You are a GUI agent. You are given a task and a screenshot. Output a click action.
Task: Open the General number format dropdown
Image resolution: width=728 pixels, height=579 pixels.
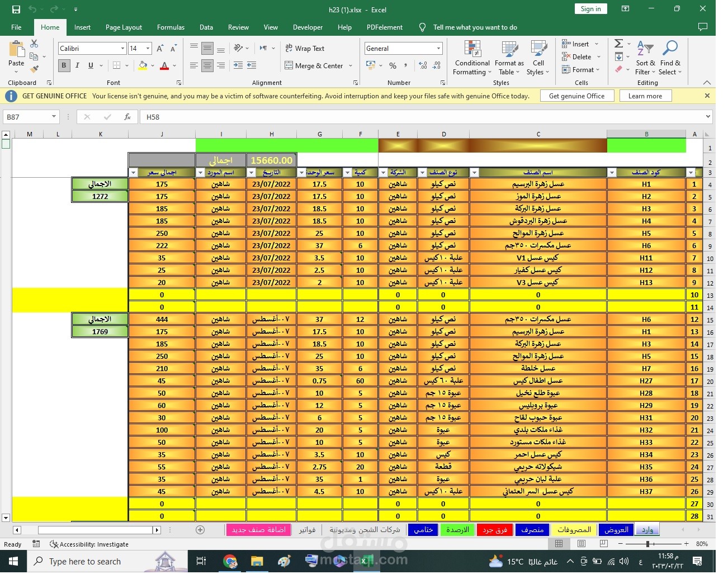click(x=438, y=49)
